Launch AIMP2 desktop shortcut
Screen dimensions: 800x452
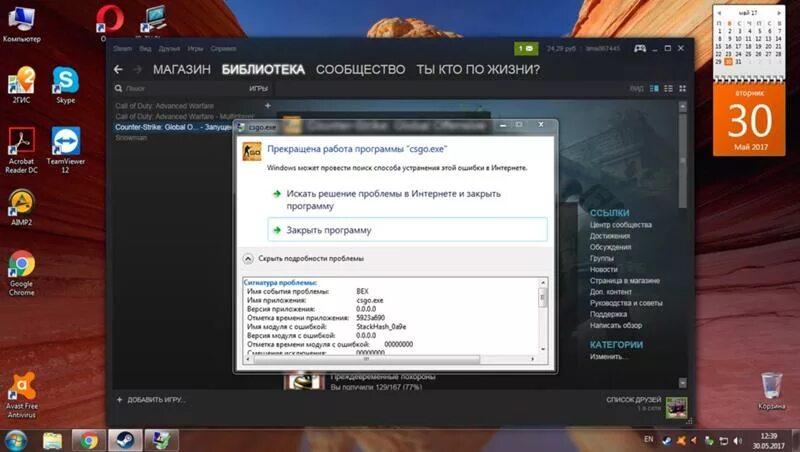(x=21, y=208)
